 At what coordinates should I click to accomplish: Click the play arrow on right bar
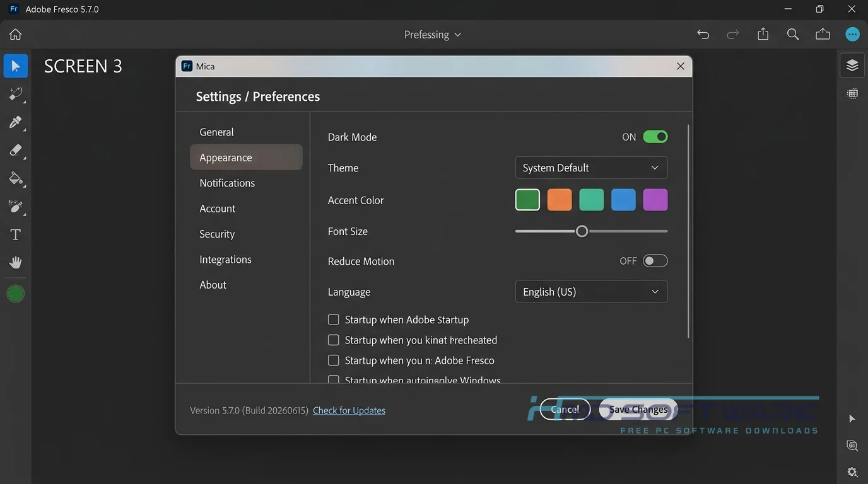point(852,418)
